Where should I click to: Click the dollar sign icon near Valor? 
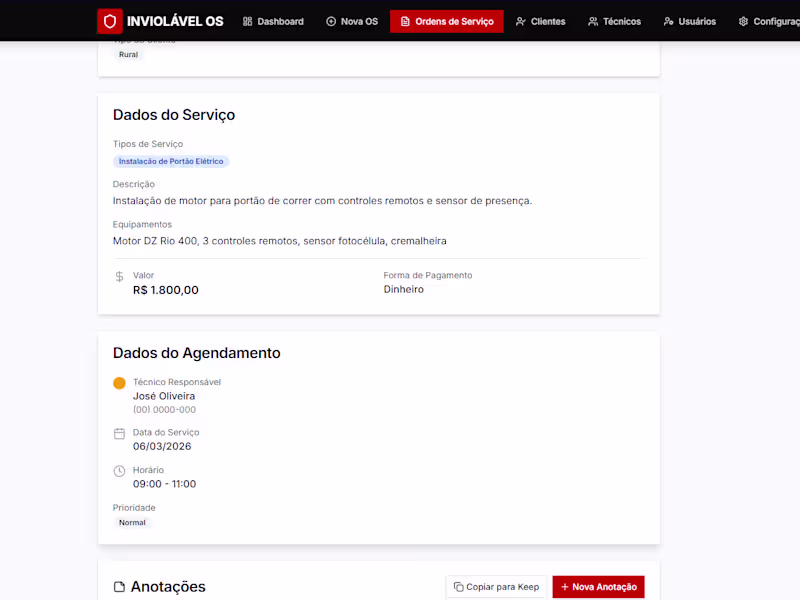(119, 275)
